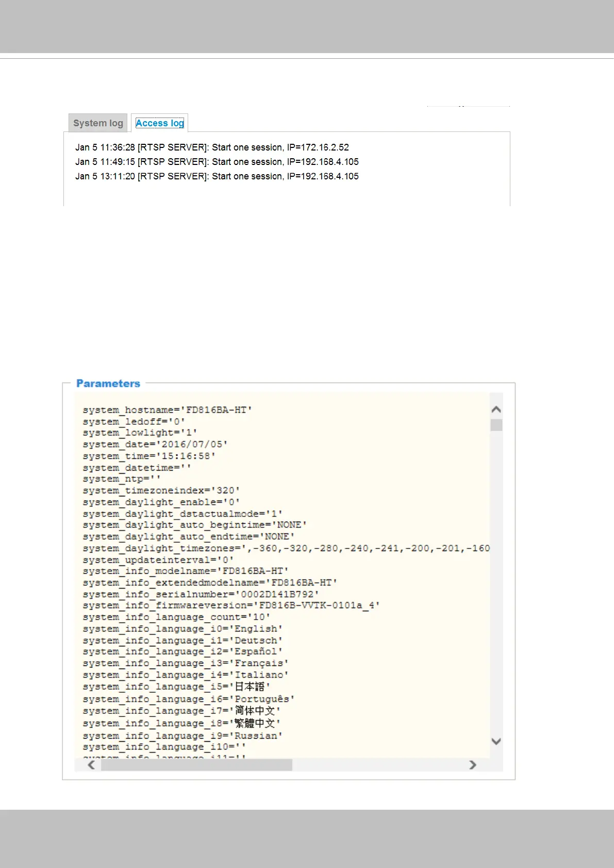Click the language_i4='Italiano' line
The height and width of the screenshot is (868, 614).
coord(186,675)
